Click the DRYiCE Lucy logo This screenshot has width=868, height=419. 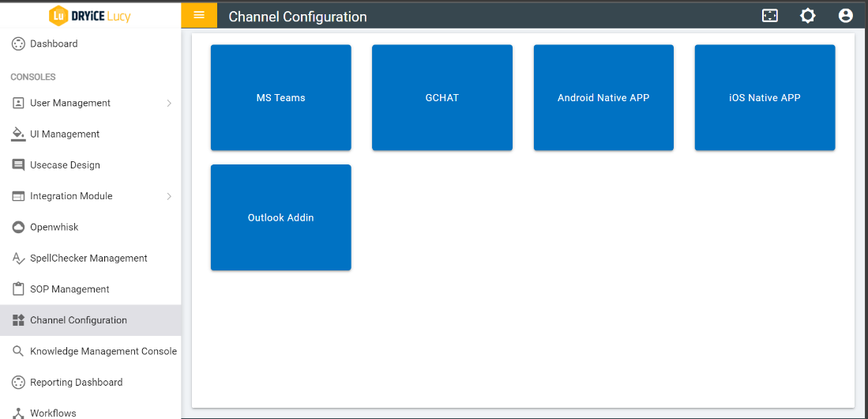point(89,15)
